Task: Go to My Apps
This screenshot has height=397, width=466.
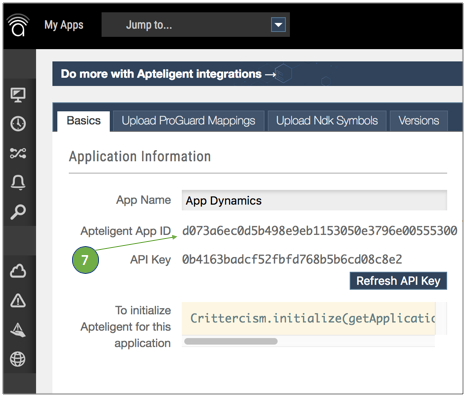Action: 64,25
